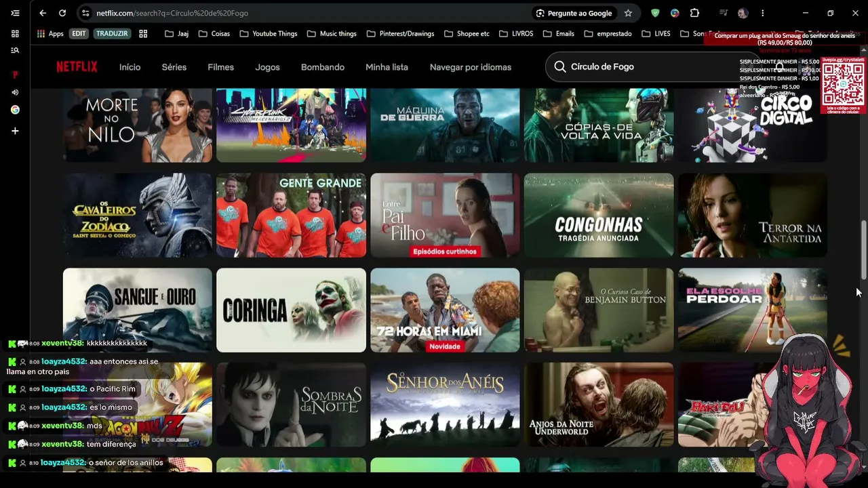Open the emprestado bookmarks folder
Viewport: 868px width, 488px height.
[608, 34]
